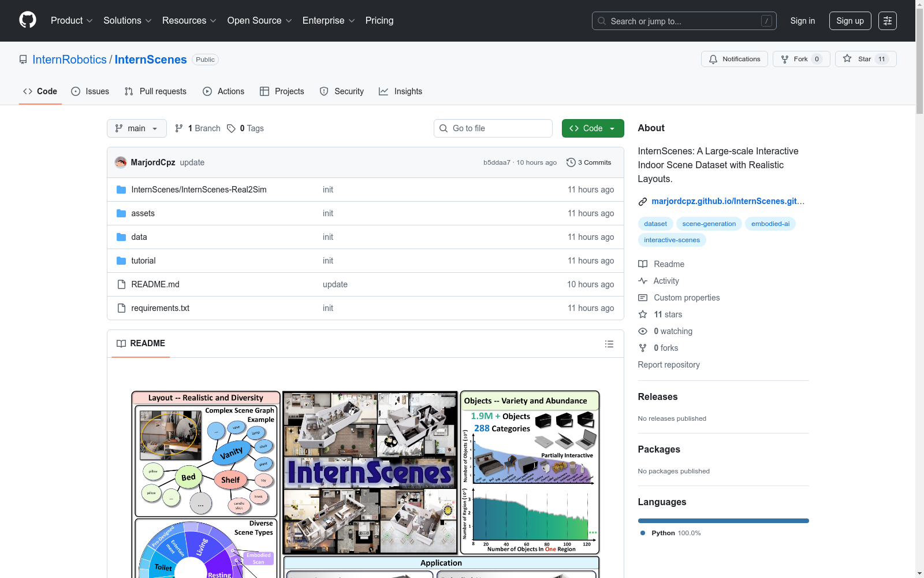924x578 pixels.
Task: Click the Python language color dot
Action: click(x=643, y=533)
